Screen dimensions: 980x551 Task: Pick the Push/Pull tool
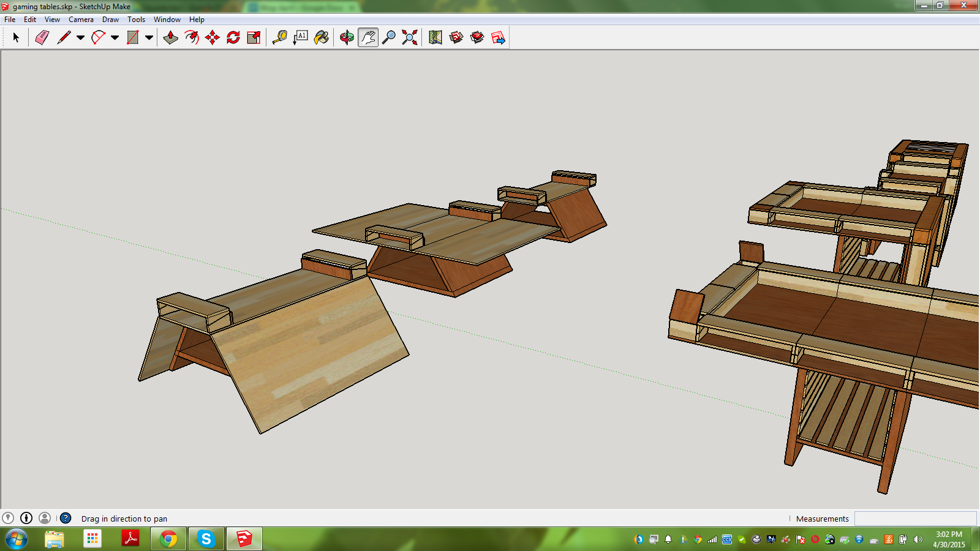(170, 38)
